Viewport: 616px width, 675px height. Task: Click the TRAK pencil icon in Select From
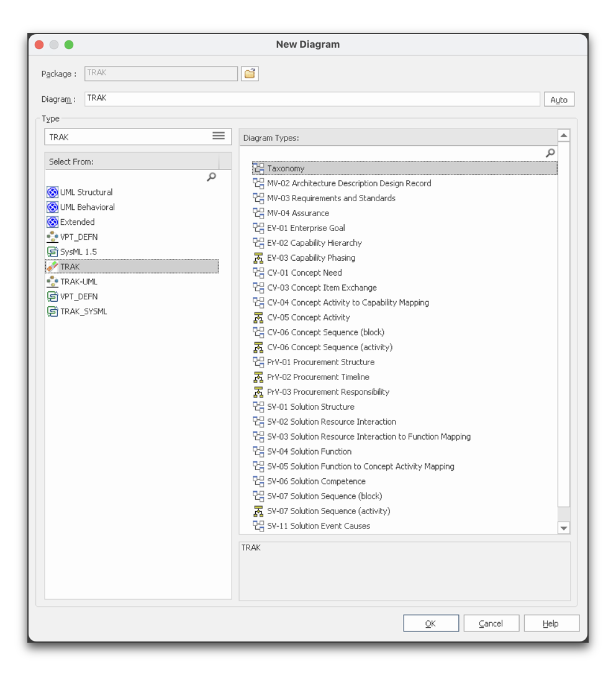coord(53,267)
